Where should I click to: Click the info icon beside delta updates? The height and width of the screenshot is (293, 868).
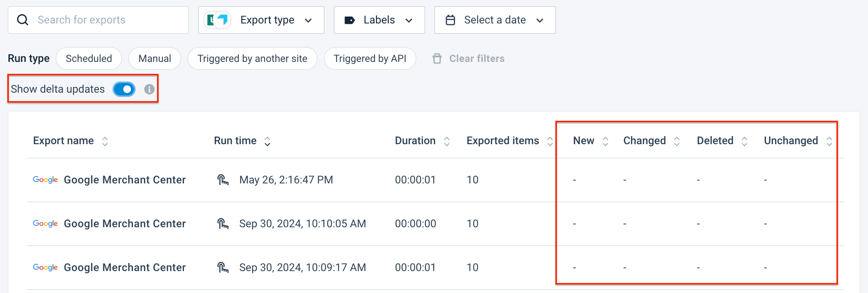point(149,89)
